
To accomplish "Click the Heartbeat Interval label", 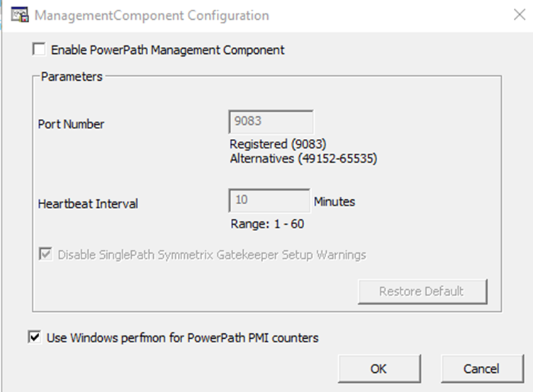I will (88, 203).
